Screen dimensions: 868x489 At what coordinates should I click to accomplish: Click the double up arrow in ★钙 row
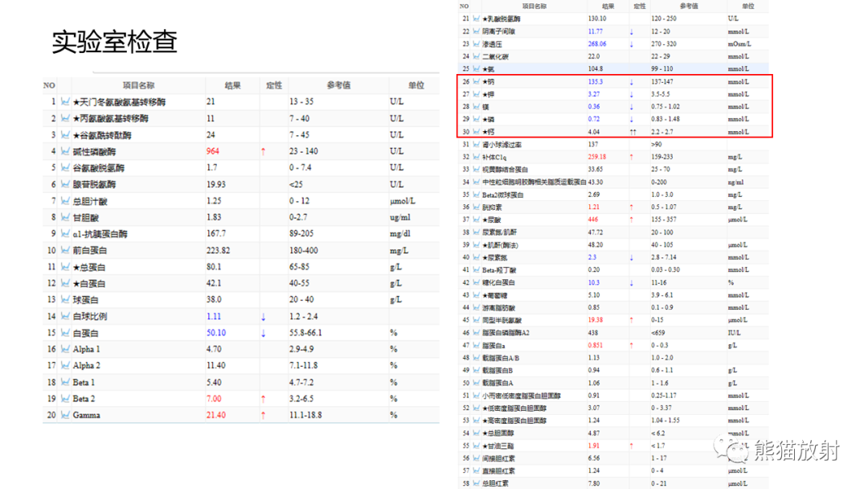tap(633, 132)
